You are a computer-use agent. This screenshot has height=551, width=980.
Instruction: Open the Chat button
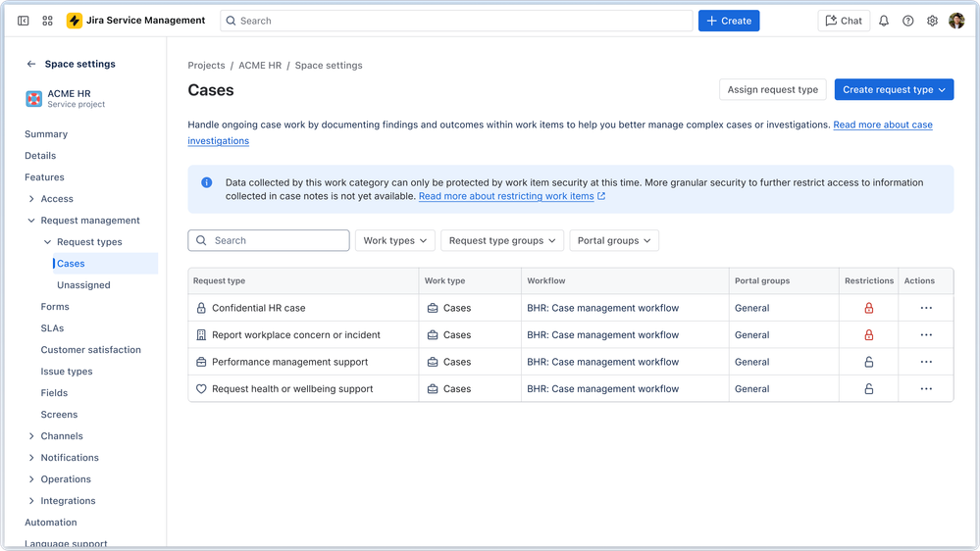(844, 21)
